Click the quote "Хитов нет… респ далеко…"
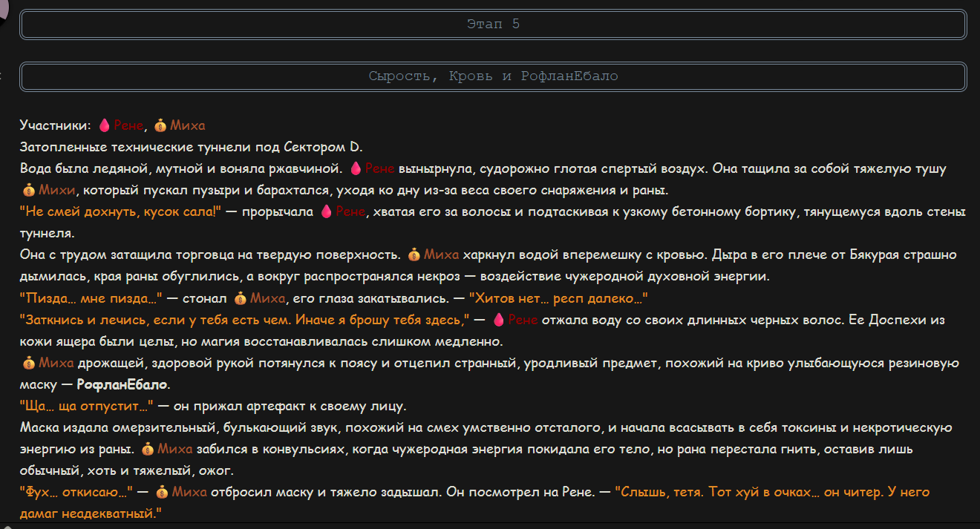The height and width of the screenshot is (529, 980). pyautogui.click(x=558, y=298)
